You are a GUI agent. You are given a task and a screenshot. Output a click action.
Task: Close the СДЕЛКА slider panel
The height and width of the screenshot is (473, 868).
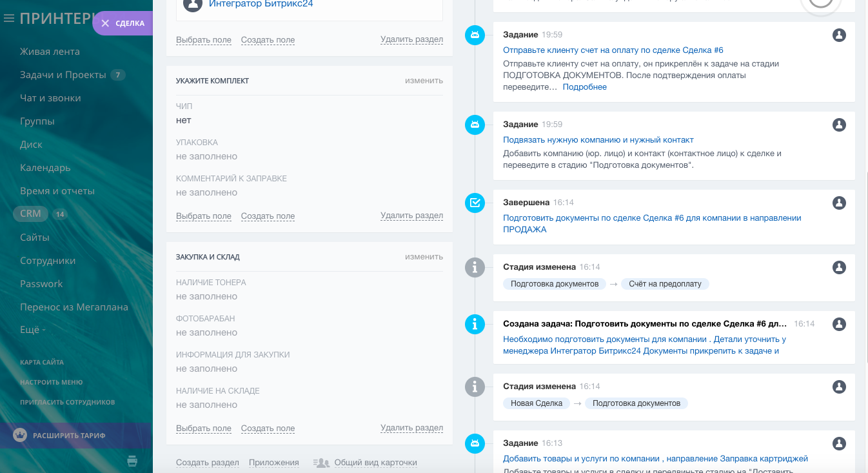(105, 23)
